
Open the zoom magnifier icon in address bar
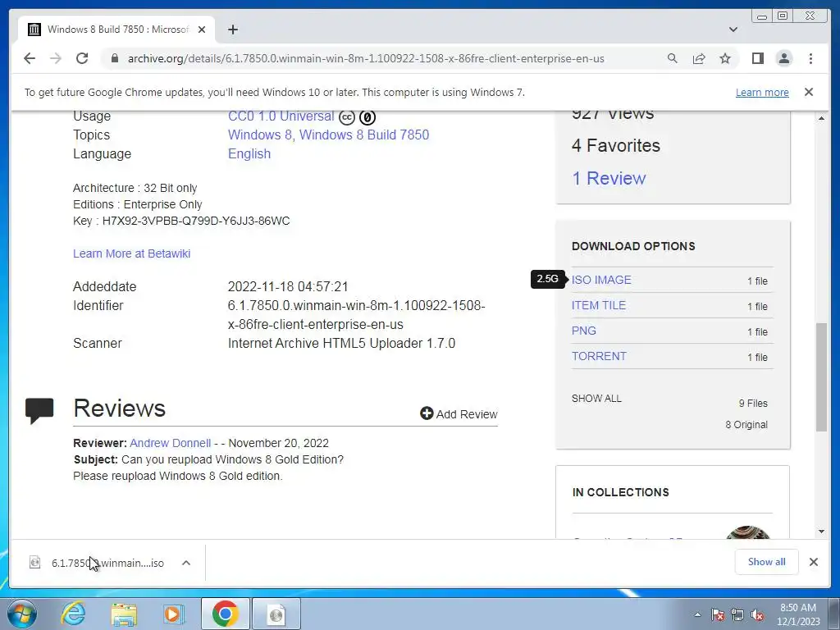(673, 58)
